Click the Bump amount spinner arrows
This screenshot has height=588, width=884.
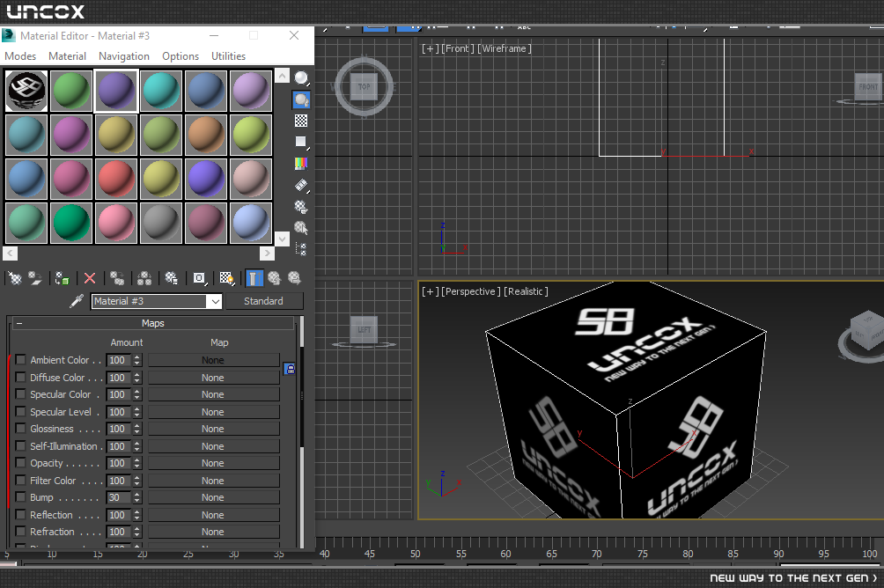137,497
